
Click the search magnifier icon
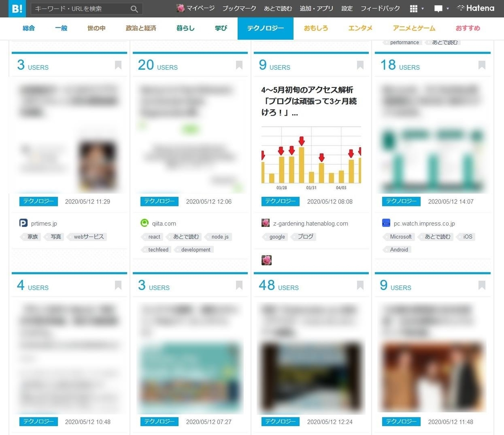pos(134,9)
